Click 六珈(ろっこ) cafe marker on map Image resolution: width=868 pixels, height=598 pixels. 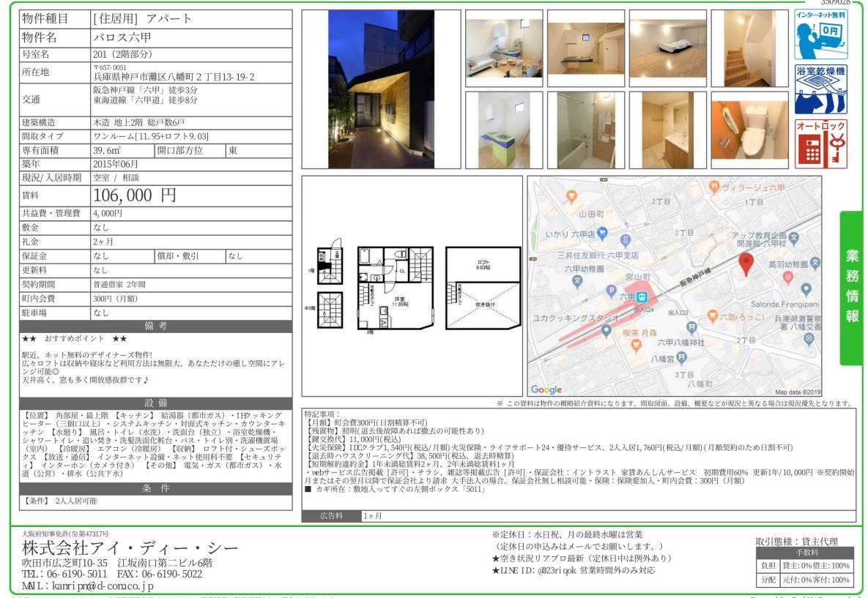713,316
